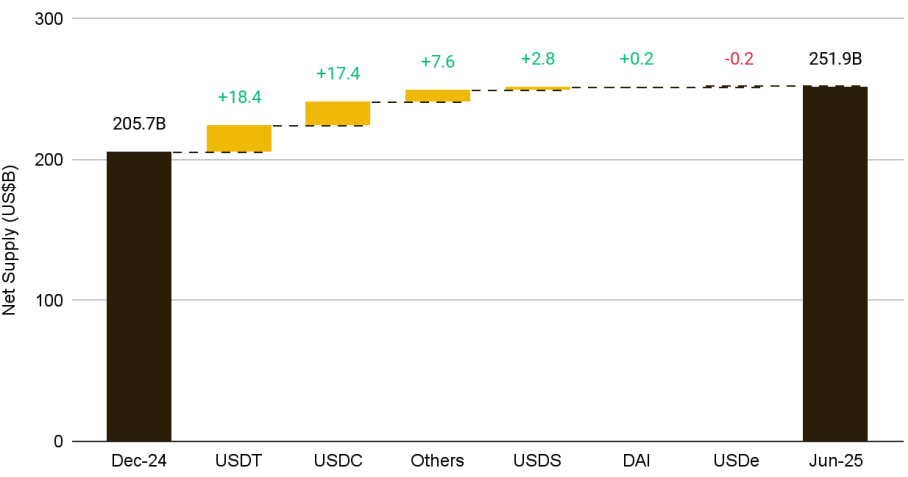The image size is (908, 477).
Task: Click the yellow Others bar segment
Action: 438,96
